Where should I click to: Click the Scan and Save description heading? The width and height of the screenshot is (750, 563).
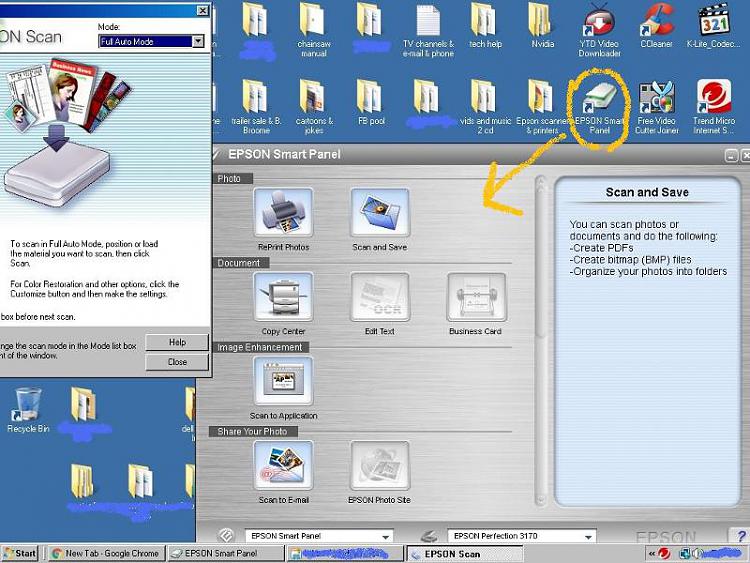pos(647,192)
